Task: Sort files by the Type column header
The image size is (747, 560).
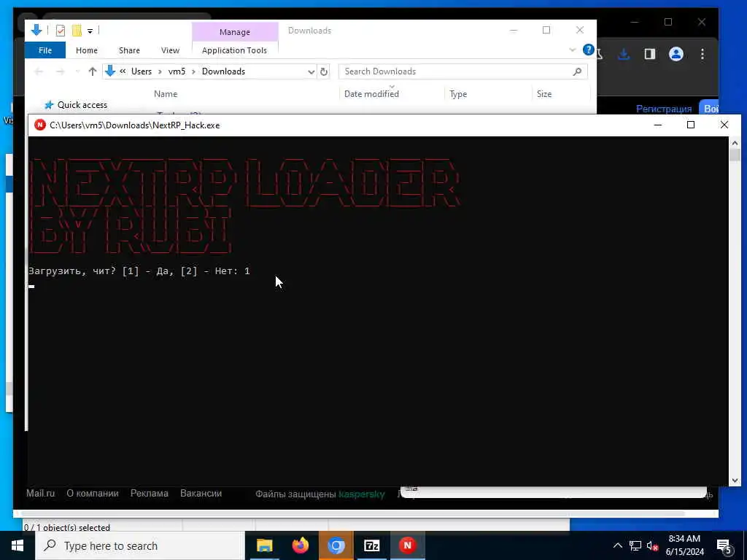Action: coord(458,94)
